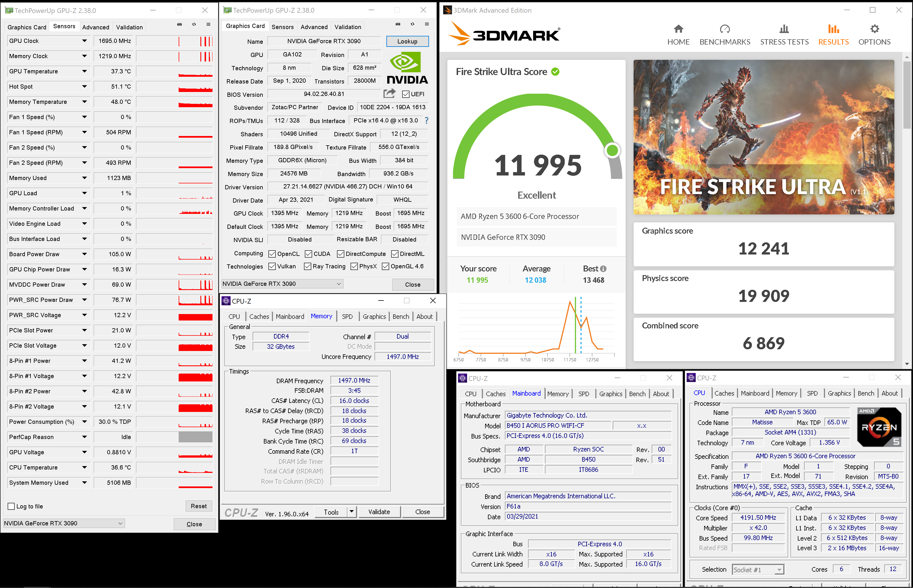Click the 3DMark Advanced Edition title bar icon

tap(447, 10)
